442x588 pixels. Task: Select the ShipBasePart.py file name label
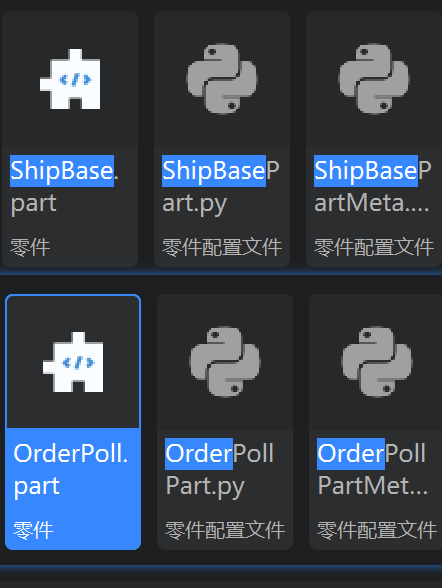(x=221, y=187)
